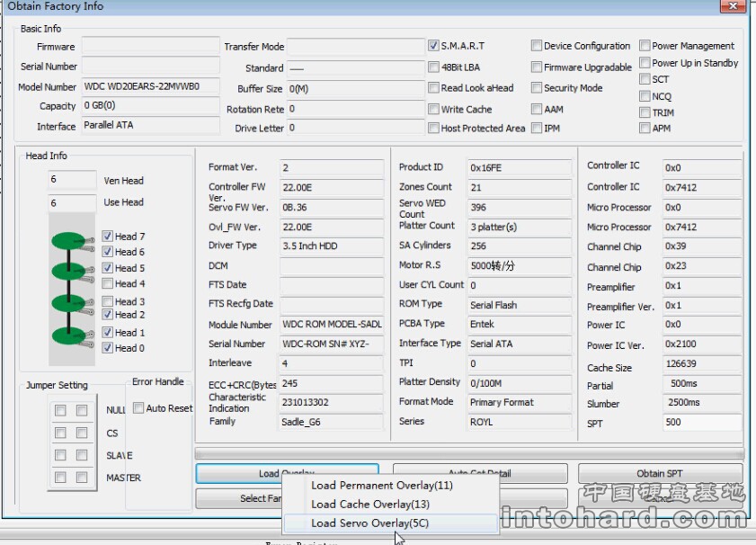Uncheck Head 0 checkbox
The width and height of the screenshot is (756, 545).
pyautogui.click(x=108, y=348)
